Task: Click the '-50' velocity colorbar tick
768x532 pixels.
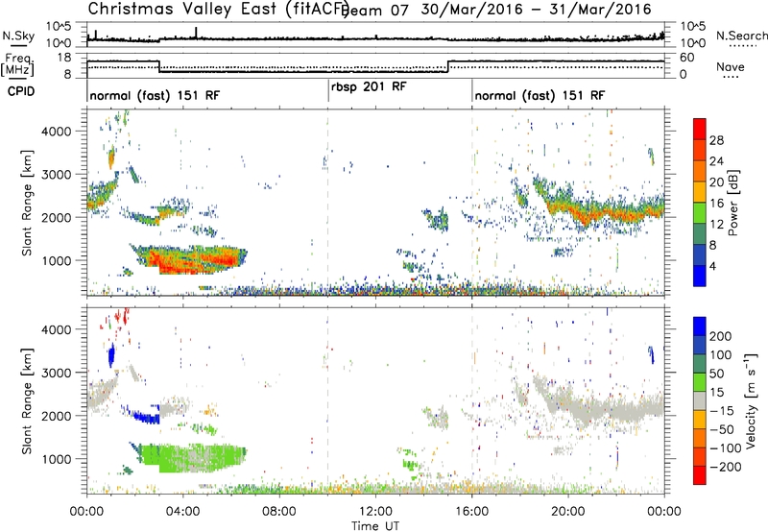Action: coord(722,429)
